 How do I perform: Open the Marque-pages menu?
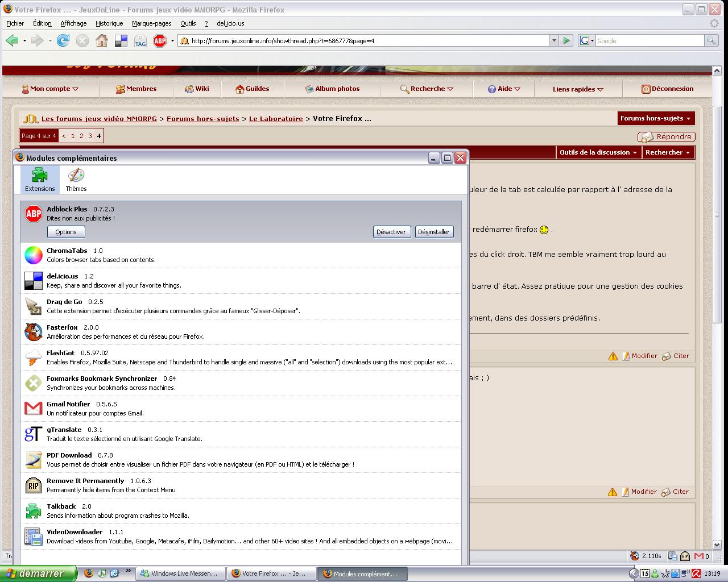click(151, 23)
